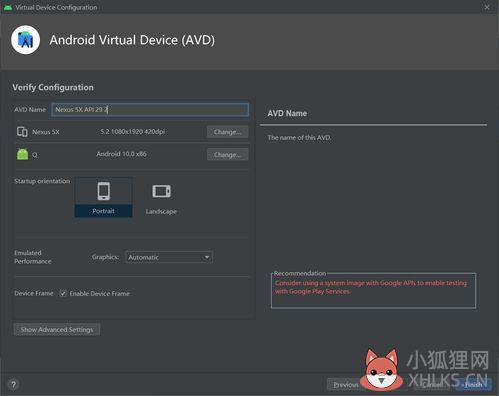This screenshot has height=396, width=499.
Task: Close the Virtual Device Configuration window
Action: (487, 7)
